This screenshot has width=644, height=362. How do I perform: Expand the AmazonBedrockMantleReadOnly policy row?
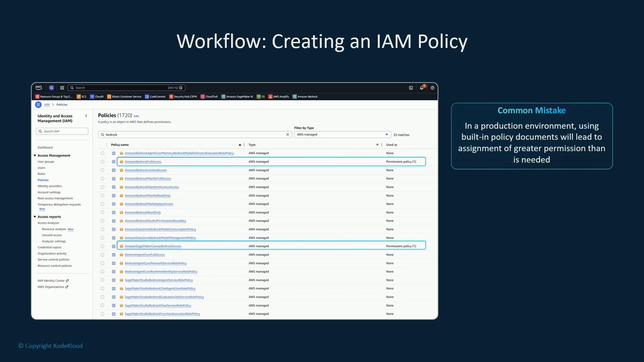(x=114, y=195)
